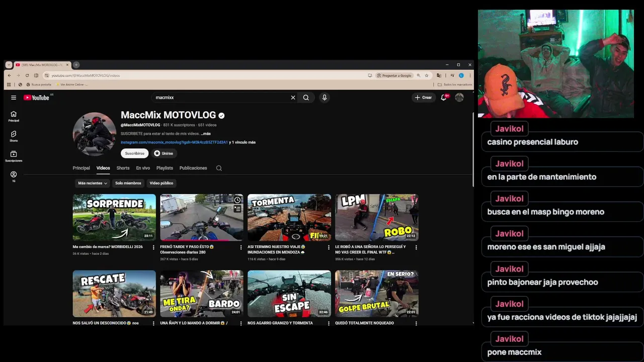The image size is (644, 362).
Task: Go back with the browser back arrow
Action: click(x=9, y=75)
